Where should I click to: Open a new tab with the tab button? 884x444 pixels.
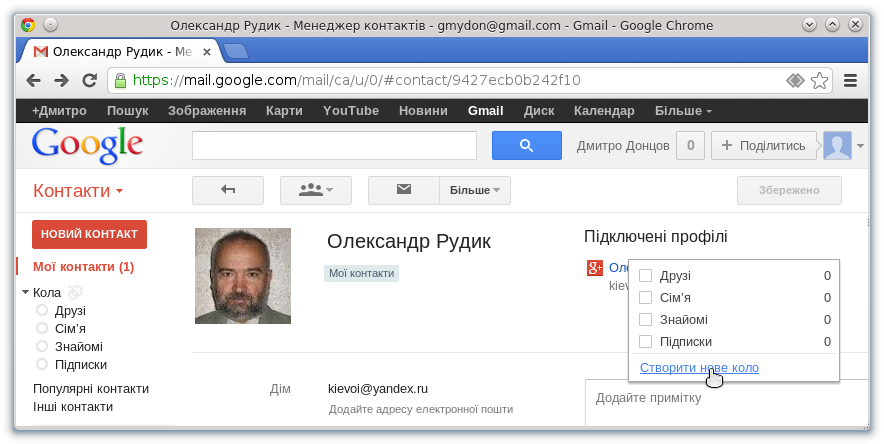point(236,52)
